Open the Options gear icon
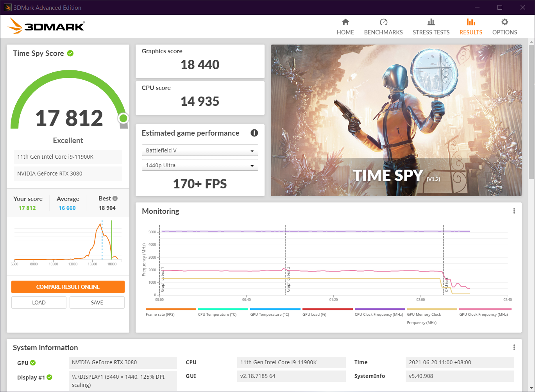Screen dimensions: 535x392 pyautogui.click(x=505, y=22)
